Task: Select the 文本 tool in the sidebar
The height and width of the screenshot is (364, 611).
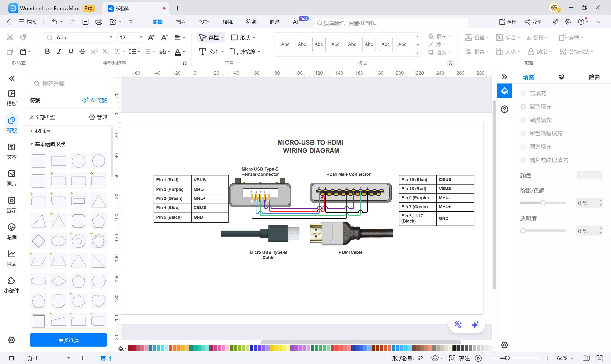Action: pyautogui.click(x=11, y=151)
